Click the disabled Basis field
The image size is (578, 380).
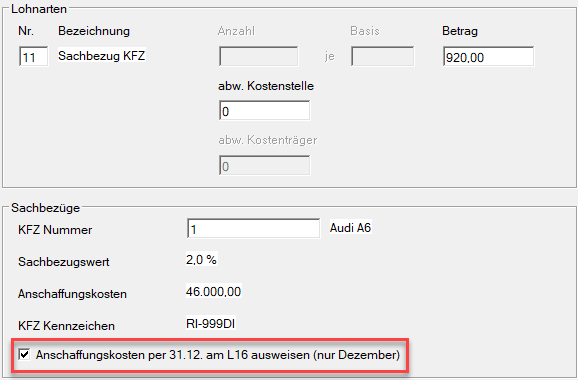point(382,56)
